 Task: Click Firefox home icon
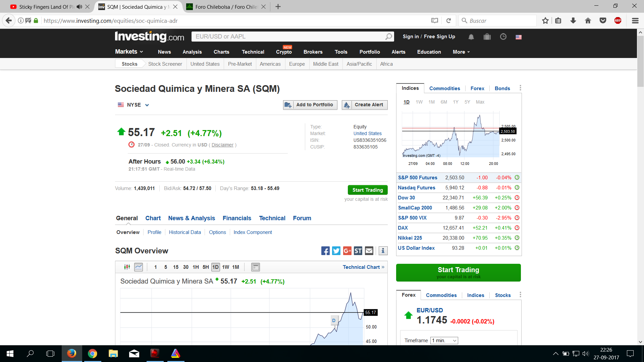click(x=588, y=21)
